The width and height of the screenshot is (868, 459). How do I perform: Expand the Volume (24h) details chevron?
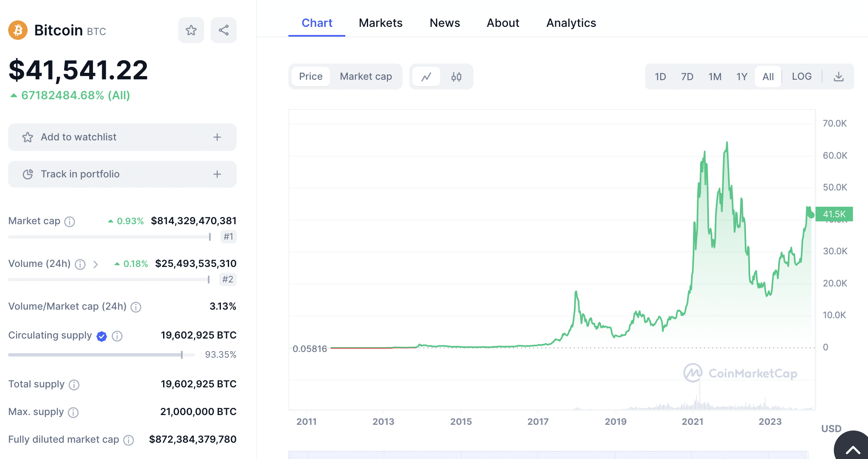tap(96, 264)
